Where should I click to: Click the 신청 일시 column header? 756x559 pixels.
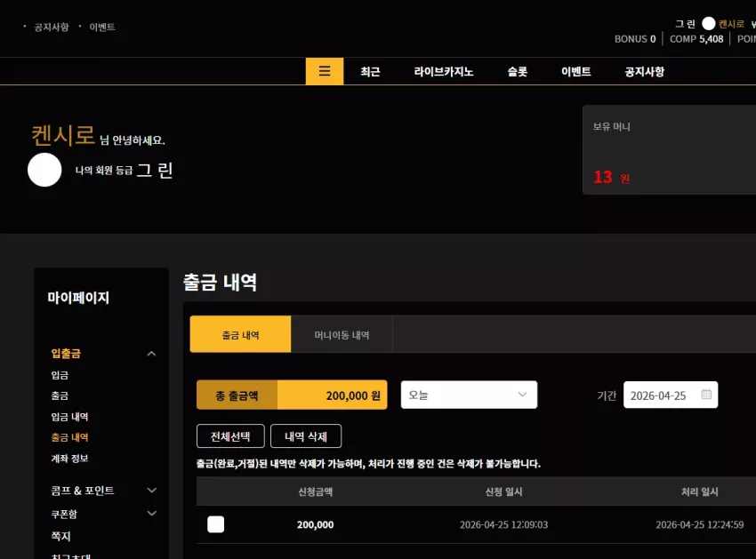pyautogui.click(x=503, y=491)
